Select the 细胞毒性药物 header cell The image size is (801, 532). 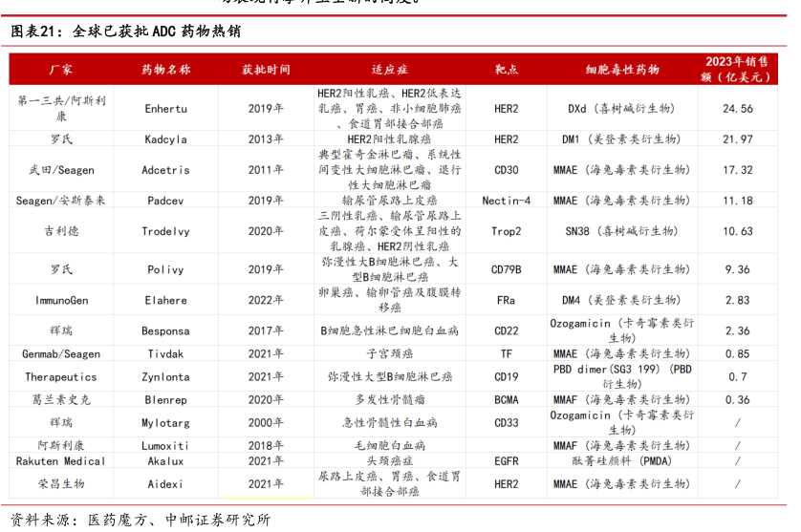[x=622, y=70]
